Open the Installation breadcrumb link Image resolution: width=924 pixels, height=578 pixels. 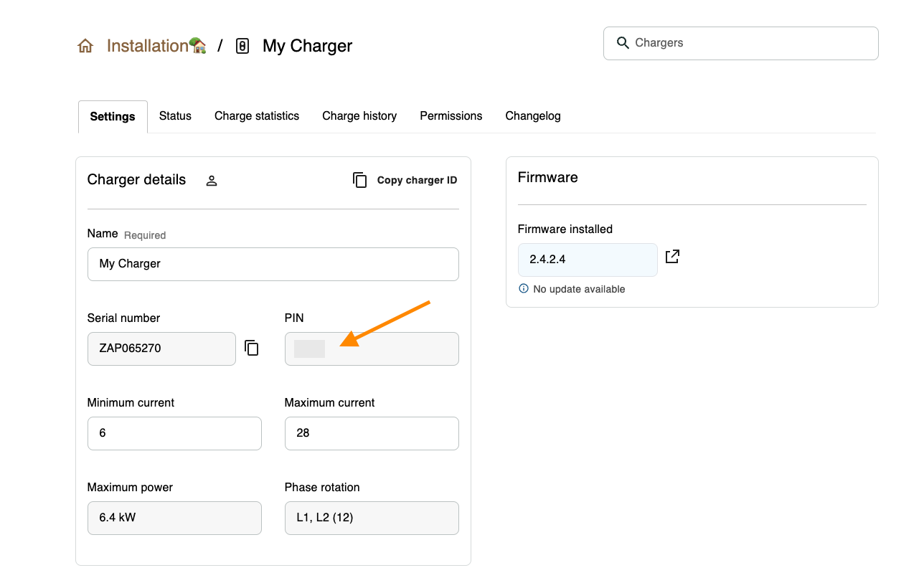pos(156,46)
